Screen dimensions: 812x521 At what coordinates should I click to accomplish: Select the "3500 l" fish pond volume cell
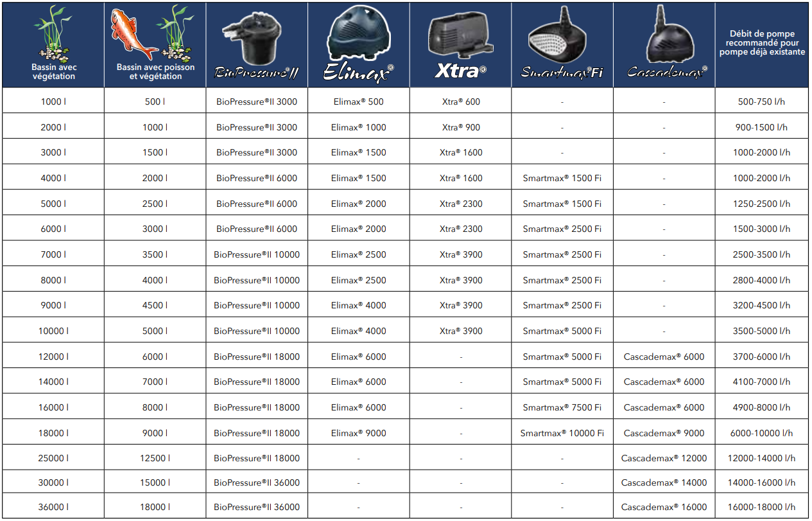tap(155, 254)
